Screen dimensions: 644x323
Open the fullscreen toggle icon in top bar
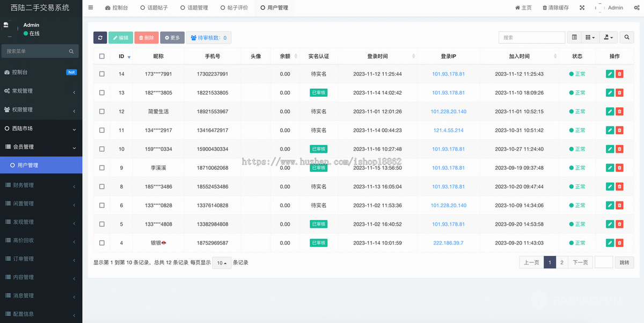(x=582, y=8)
